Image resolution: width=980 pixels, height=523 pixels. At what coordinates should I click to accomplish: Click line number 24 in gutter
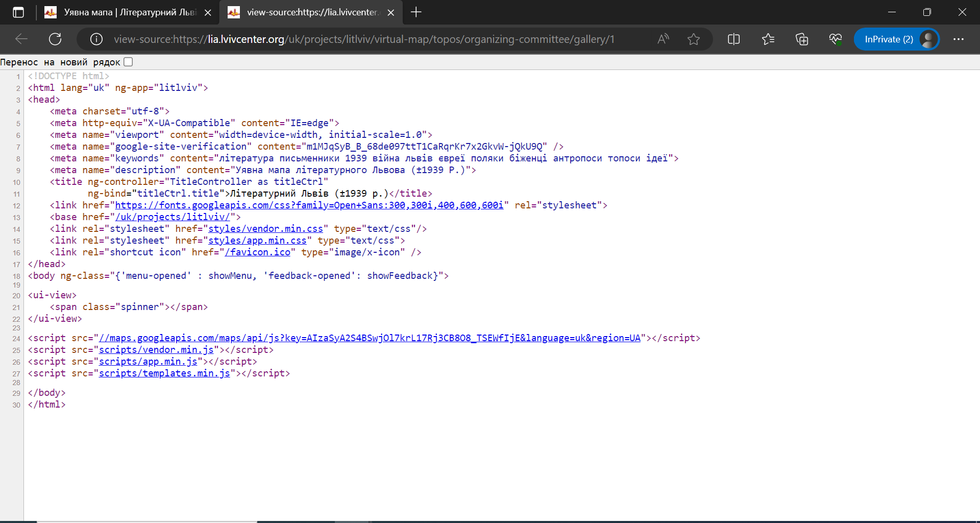point(16,339)
